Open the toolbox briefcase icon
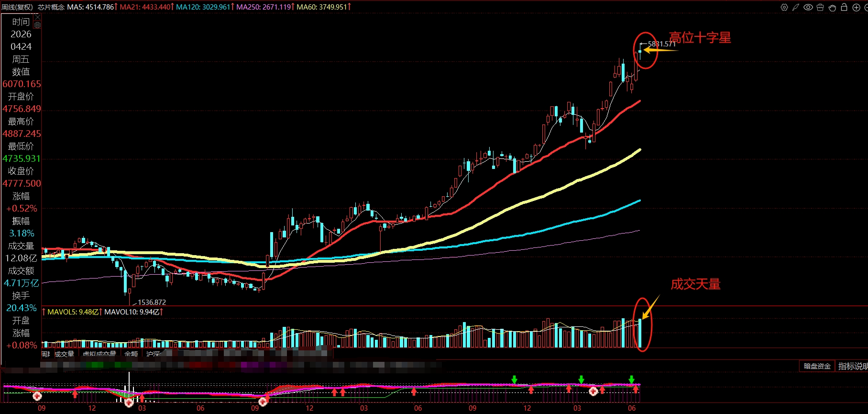The width and height of the screenshot is (868, 414). (x=820, y=7)
